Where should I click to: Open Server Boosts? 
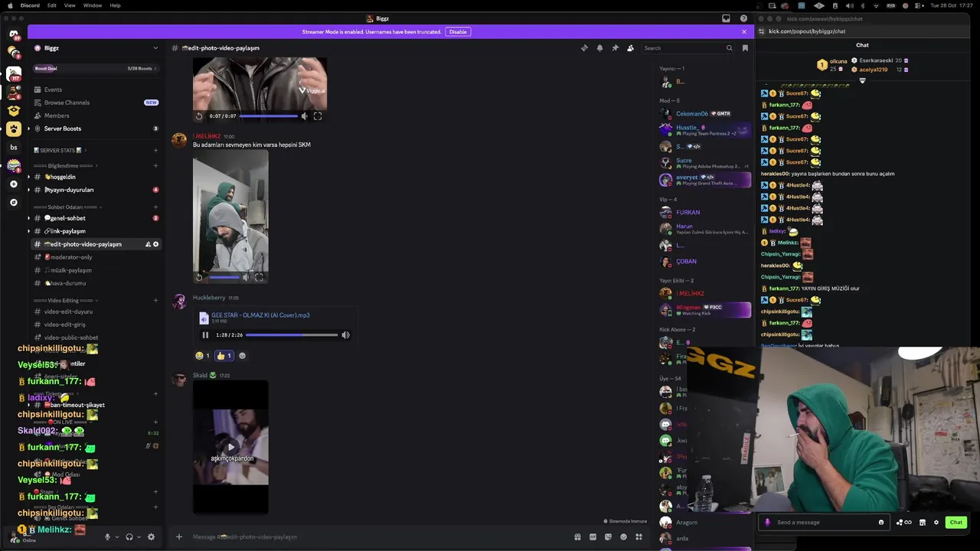[x=95, y=129]
